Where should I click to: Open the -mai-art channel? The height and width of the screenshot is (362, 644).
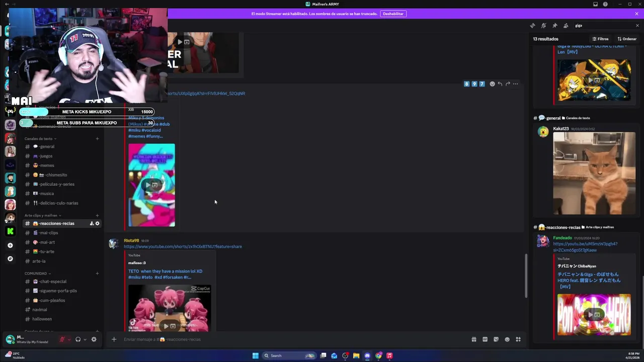point(62,242)
